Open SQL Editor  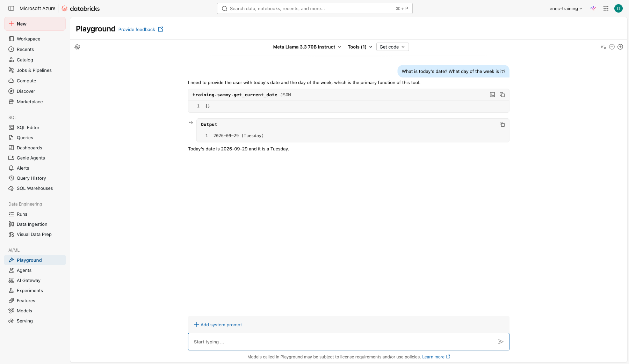[35, 127]
